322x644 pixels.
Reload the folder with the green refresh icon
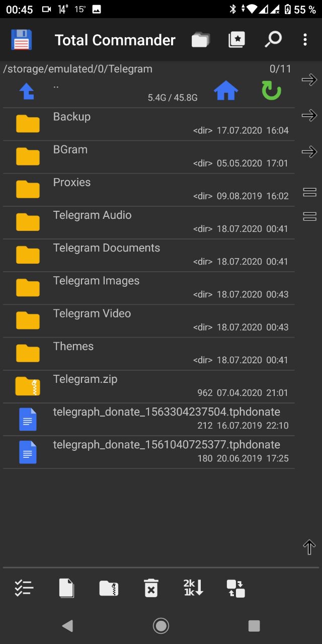pos(271,91)
